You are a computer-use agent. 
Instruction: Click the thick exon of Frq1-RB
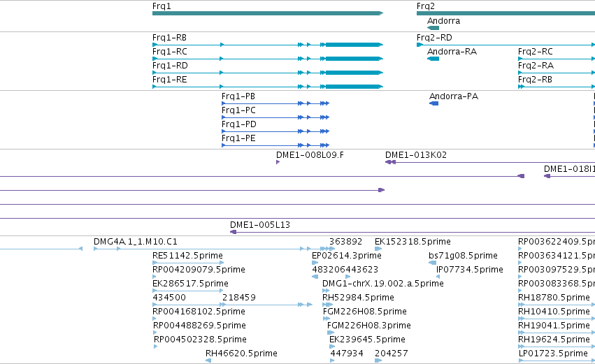click(x=353, y=45)
